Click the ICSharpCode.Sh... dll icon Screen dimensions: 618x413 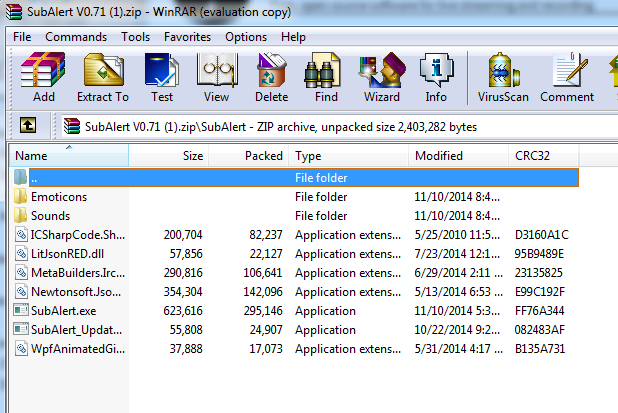click(x=21, y=234)
